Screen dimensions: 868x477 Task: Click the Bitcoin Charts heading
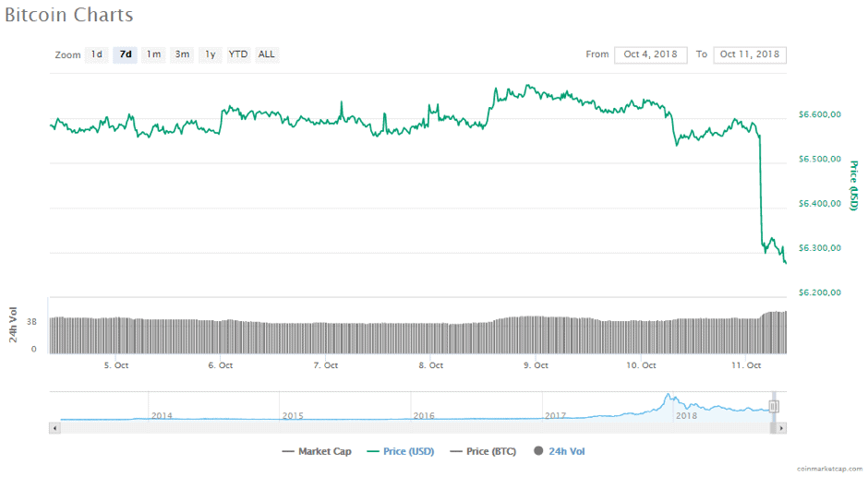coord(69,15)
